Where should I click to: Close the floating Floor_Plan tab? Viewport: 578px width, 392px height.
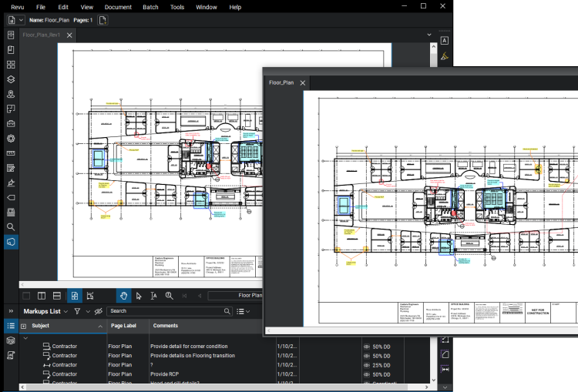point(303,82)
